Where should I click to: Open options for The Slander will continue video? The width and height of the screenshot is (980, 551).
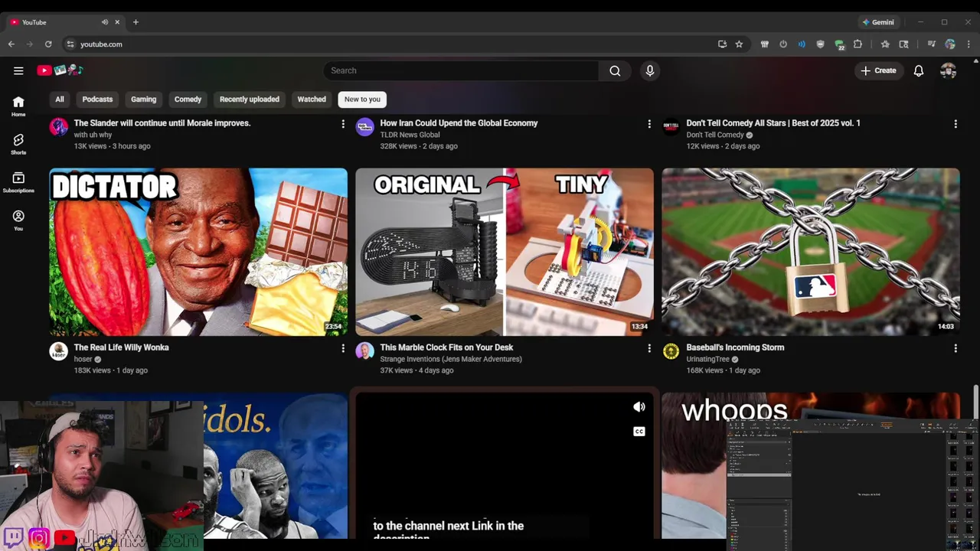tap(343, 124)
